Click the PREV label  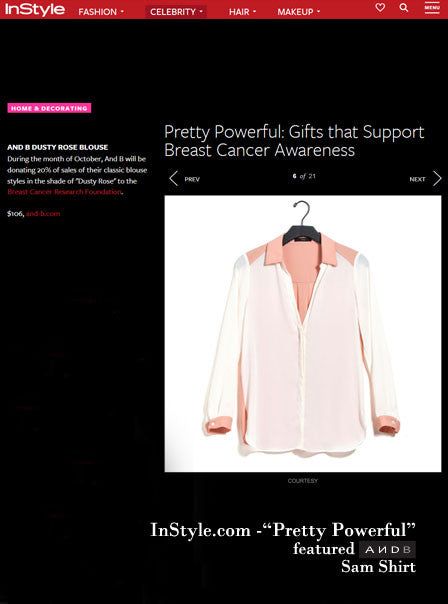(192, 179)
